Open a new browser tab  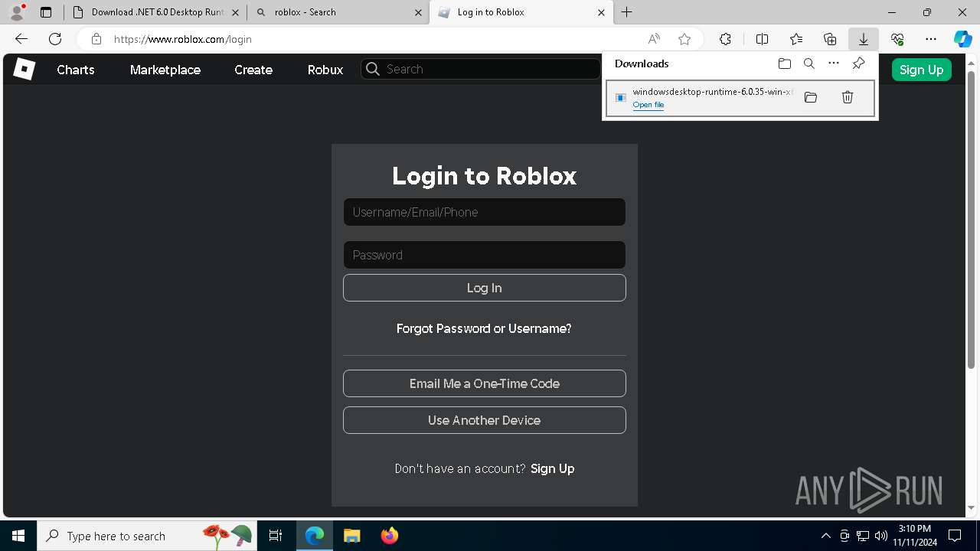click(627, 12)
